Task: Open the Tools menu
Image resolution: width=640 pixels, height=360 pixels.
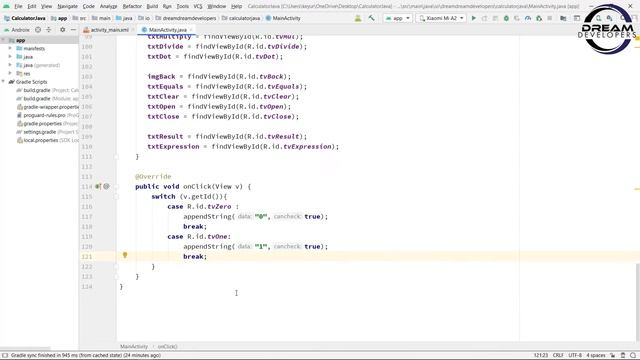Action: pos(182,7)
